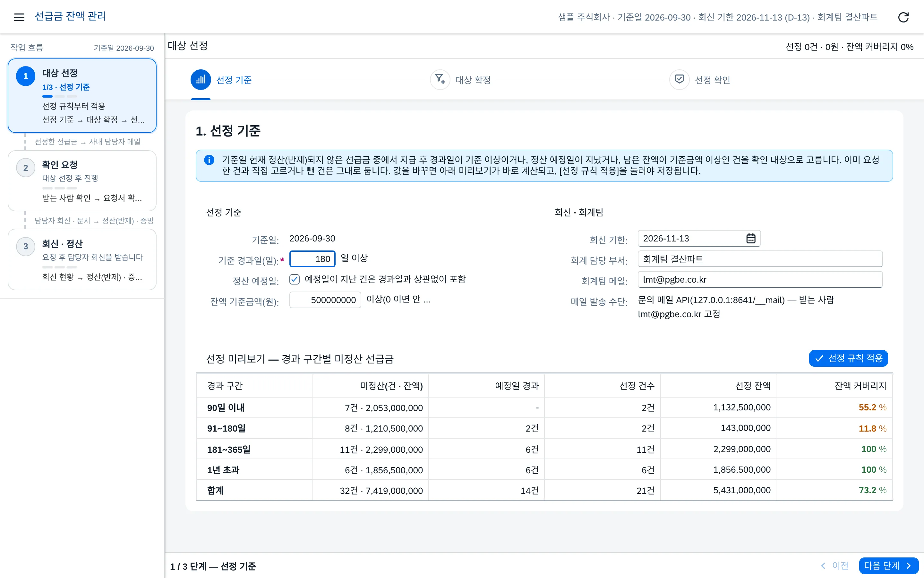This screenshot has height=578, width=924.
Task: Click the 이전 button in footer
Action: (835, 565)
